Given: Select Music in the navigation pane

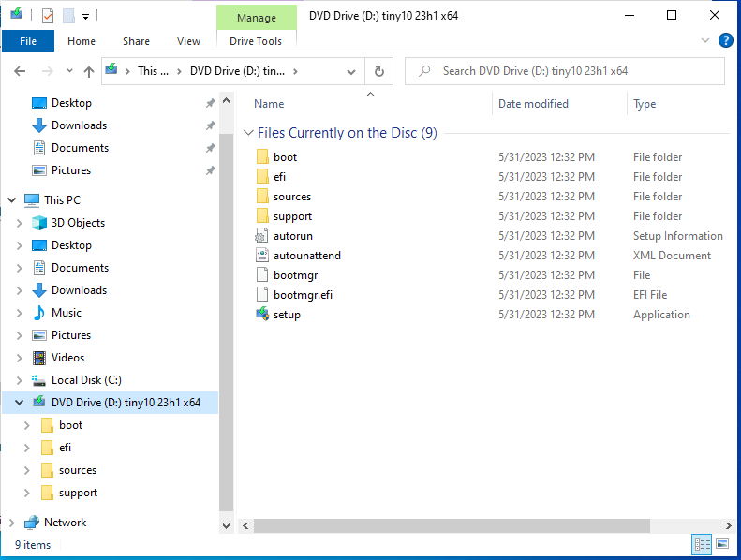Looking at the screenshot, I should [67, 313].
